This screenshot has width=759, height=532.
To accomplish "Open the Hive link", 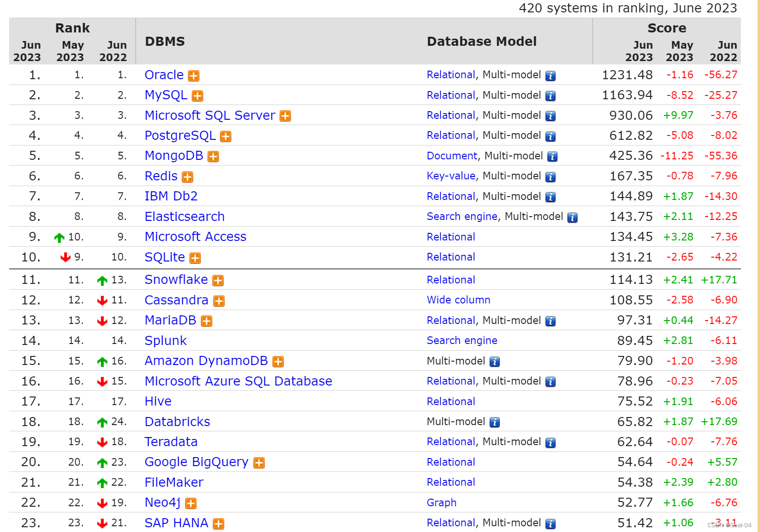I will click(158, 401).
